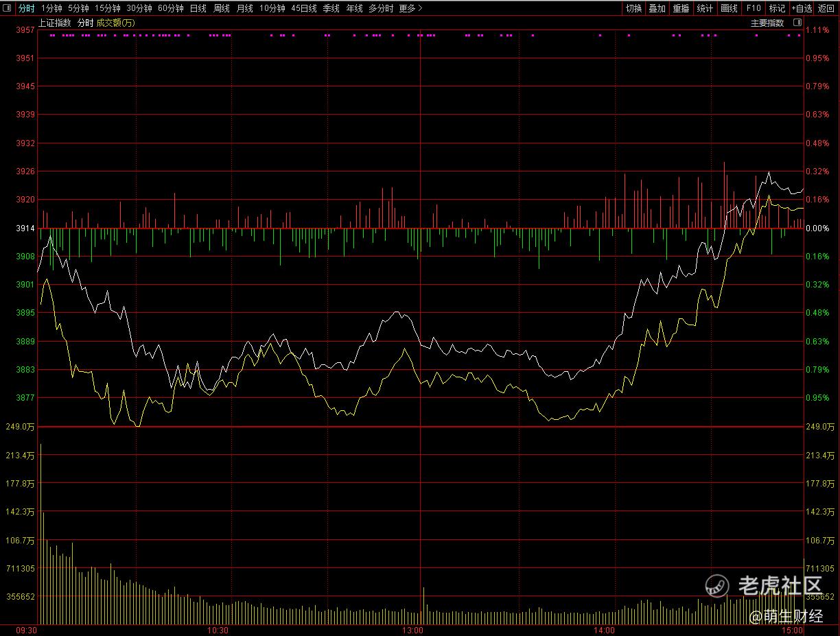Select the 5分钟 period tab

[x=78, y=8]
